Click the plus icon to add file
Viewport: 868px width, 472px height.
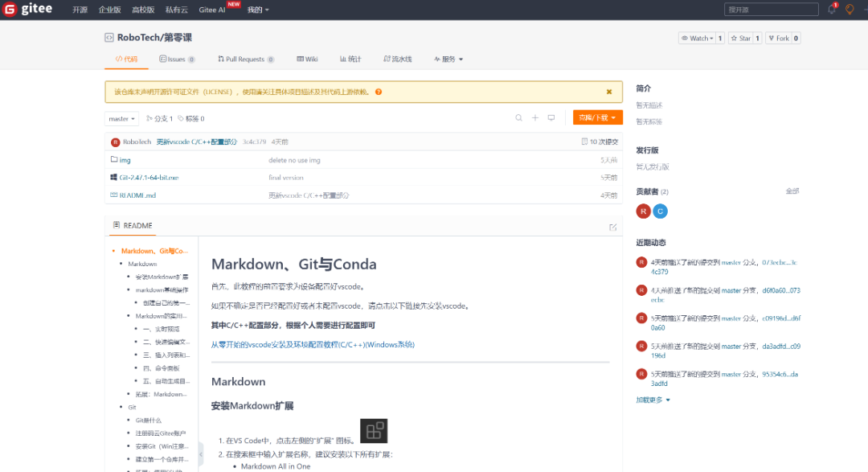click(535, 118)
